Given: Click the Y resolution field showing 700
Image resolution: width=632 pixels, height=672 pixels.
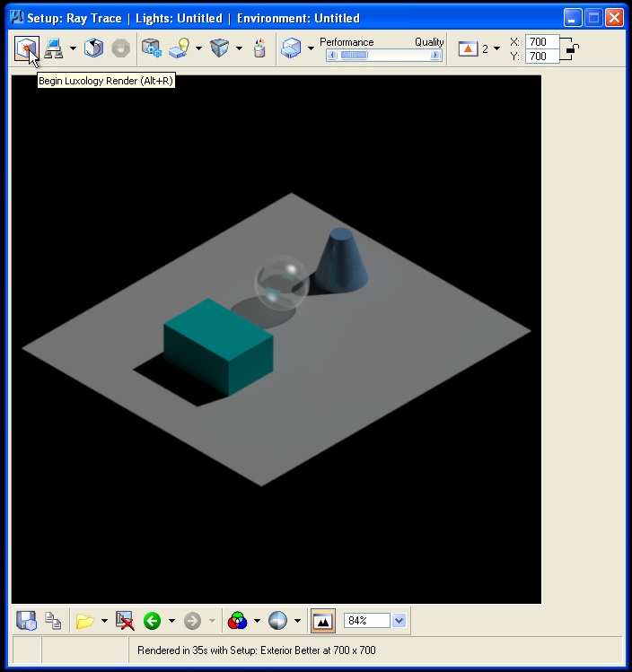Looking at the screenshot, I should click(542, 57).
